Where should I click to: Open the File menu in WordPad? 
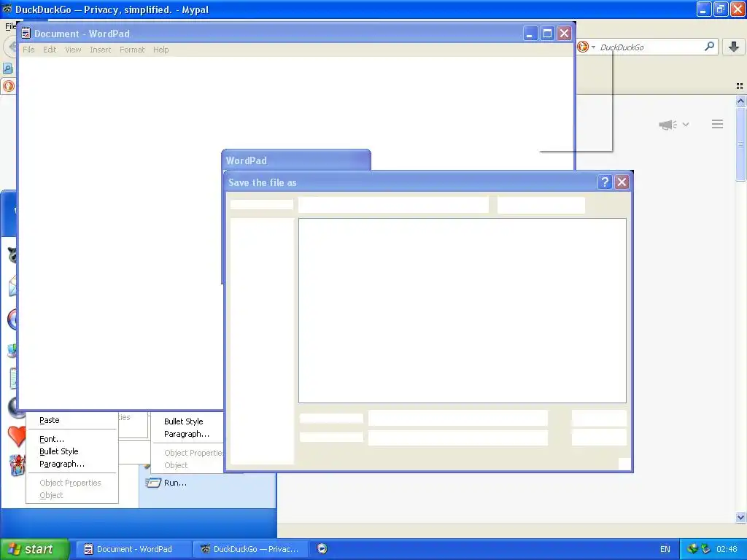(28, 50)
